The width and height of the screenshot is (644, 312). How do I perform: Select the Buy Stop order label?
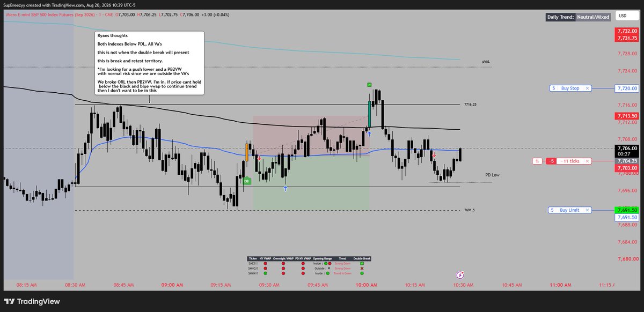click(x=570, y=88)
